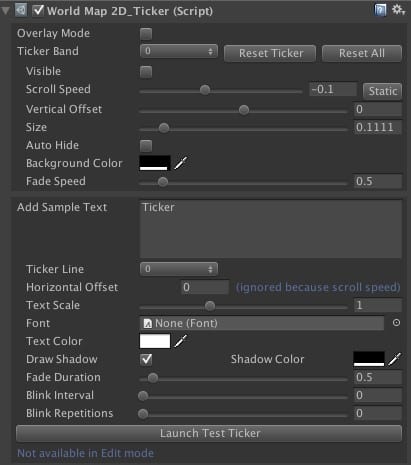This screenshot has height=465, width=411.
Task: Uncheck the Draw Shadow checkbox
Action: tap(146, 359)
